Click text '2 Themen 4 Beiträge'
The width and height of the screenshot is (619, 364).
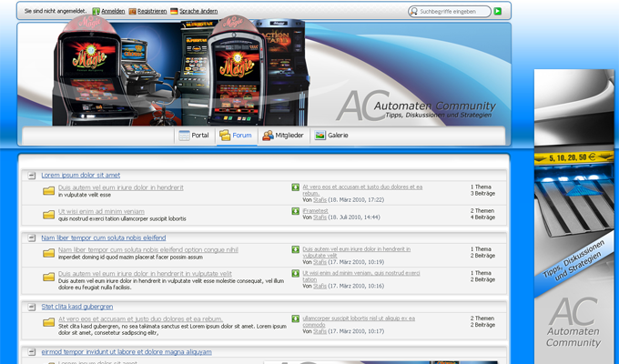pyautogui.click(x=482, y=214)
